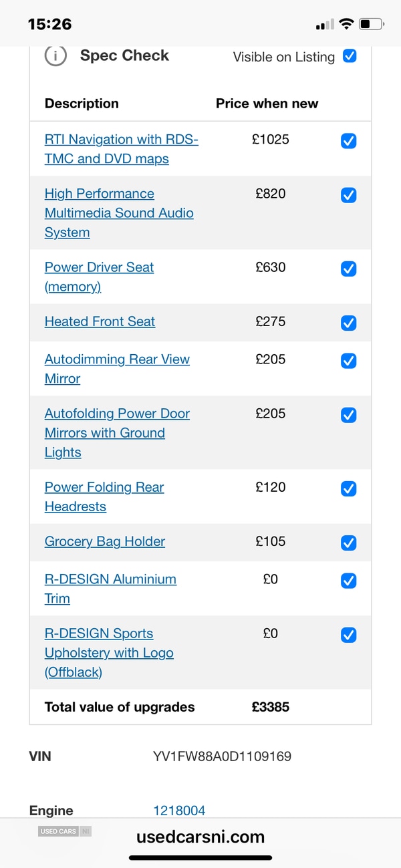Uncheck the R-DESIGN Aluminium Trim checkbox
Viewport: 401px width, 868px height.
(x=348, y=581)
